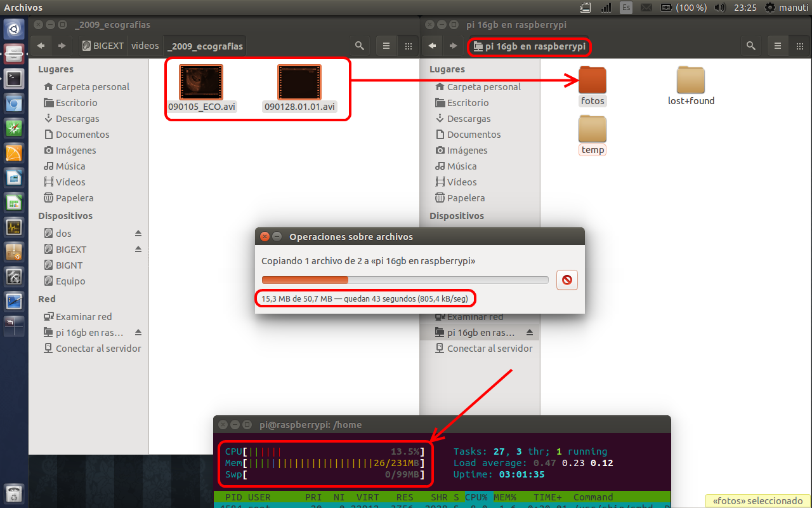Select 'videos' in path bar
Image resolution: width=812 pixels, height=508 pixels.
tap(145, 46)
